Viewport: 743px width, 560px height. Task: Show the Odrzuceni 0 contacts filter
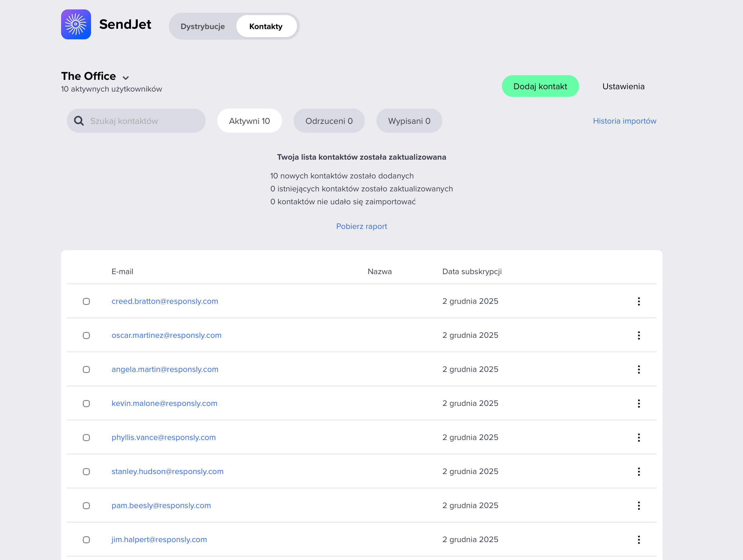pos(329,121)
